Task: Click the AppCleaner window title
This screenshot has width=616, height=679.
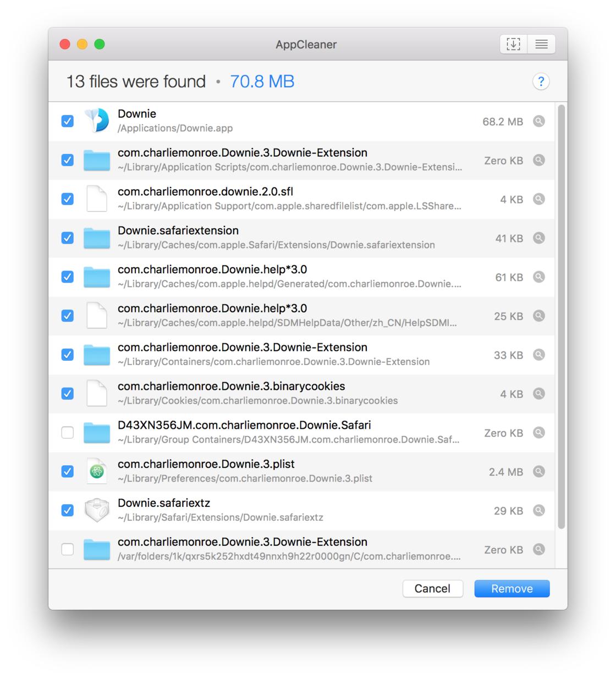Action: [306, 45]
